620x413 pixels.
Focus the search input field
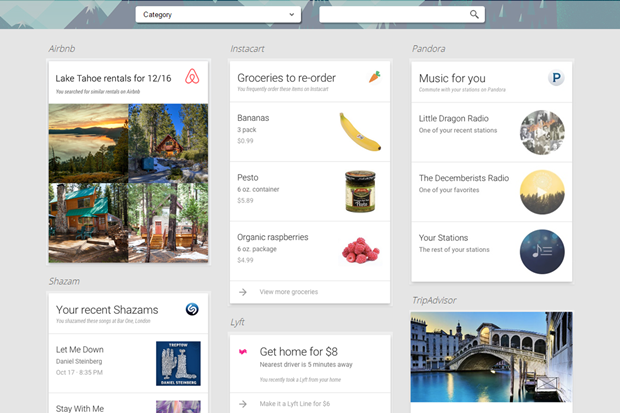(x=402, y=15)
